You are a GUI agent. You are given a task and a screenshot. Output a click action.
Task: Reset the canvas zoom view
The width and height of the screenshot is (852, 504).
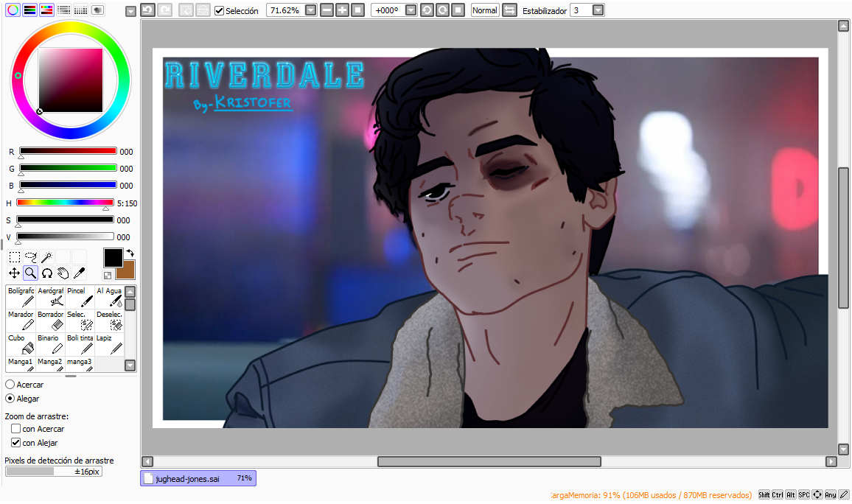click(357, 10)
